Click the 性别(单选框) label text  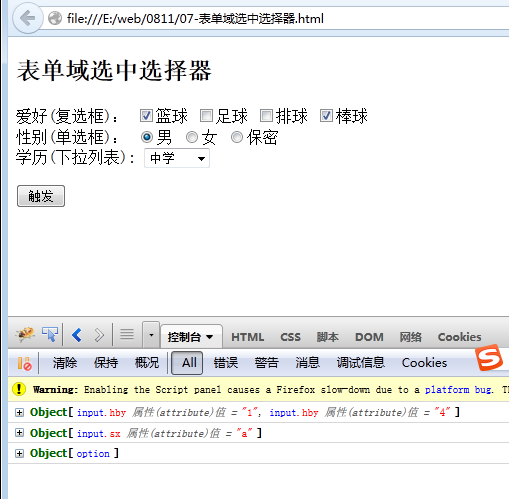(68, 137)
